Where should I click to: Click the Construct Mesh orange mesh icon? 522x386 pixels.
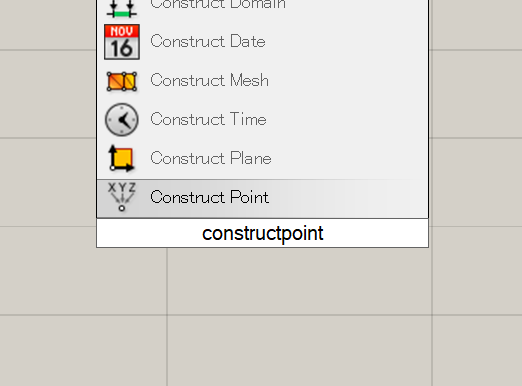[x=122, y=81]
